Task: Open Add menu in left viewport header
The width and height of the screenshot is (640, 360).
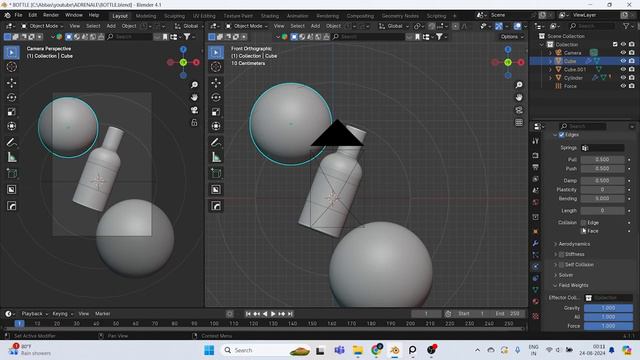Action: click(111, 26)
